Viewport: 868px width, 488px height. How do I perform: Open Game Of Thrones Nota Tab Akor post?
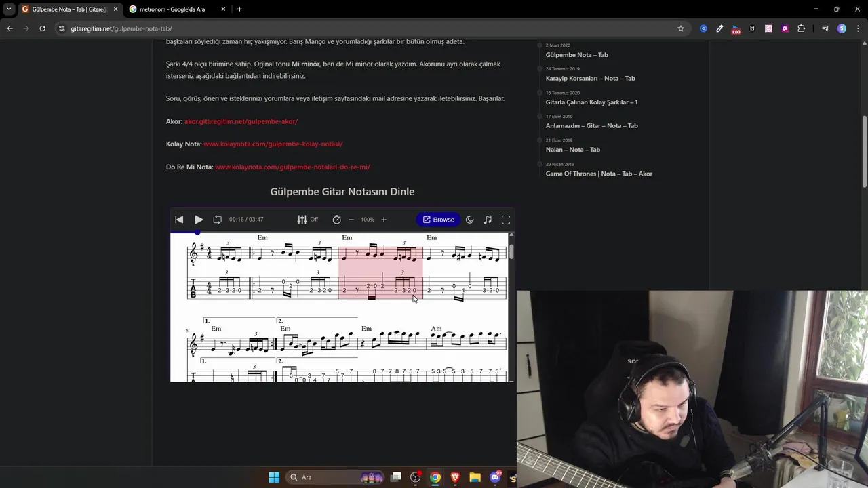(599, 174)
